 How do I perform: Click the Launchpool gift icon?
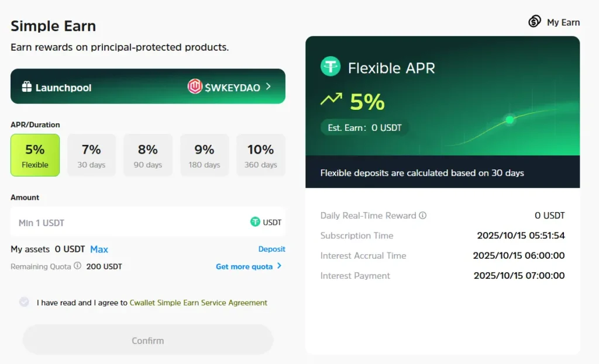pyautogui.click(x=27, y=87)
